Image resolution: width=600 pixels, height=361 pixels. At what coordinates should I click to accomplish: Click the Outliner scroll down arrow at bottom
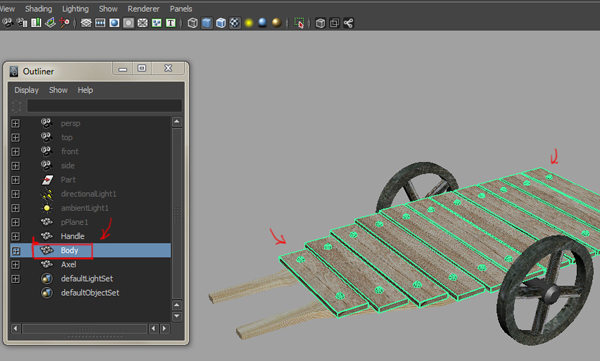[177, 317]
